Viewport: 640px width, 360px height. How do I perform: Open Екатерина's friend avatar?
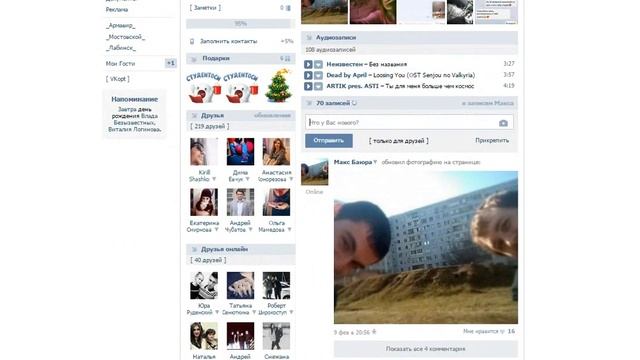(204, 202)
